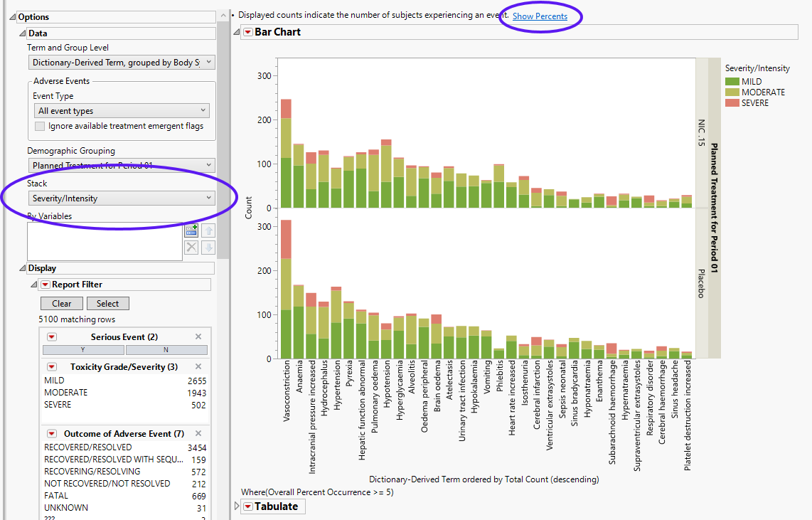
Task: Click the Serious Event filter red triangle
Action: point(51,337)
